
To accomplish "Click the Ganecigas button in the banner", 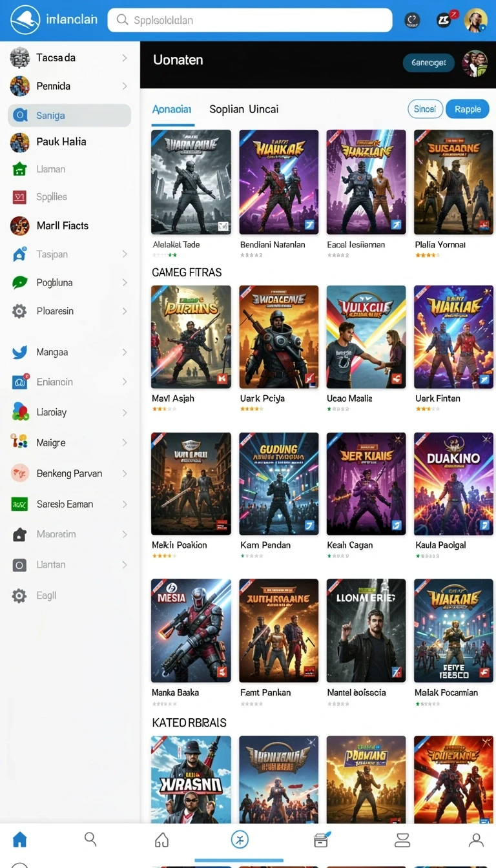I will [429, 63].
